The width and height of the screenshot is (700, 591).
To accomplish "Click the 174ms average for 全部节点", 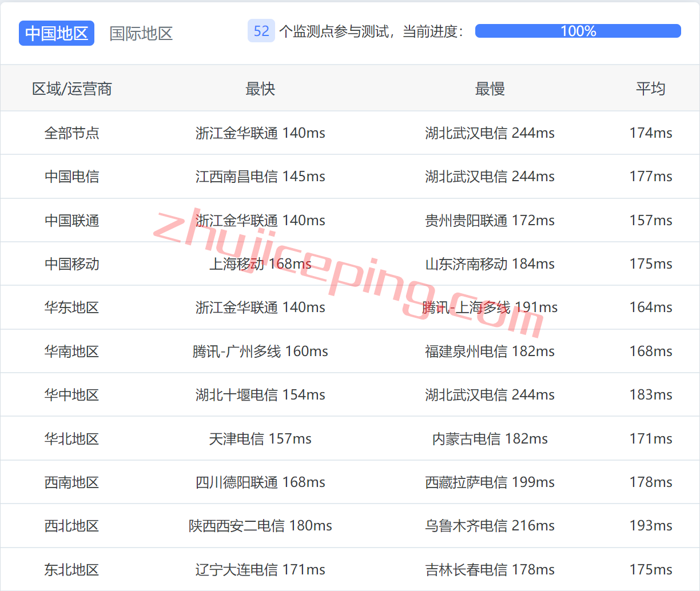I will [651, 133].
